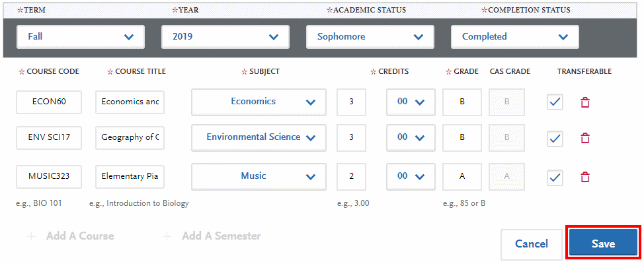Uncheck transferable for ECON60 course
This screenshot has width=644, height=264.
click(x=555, y=102)
